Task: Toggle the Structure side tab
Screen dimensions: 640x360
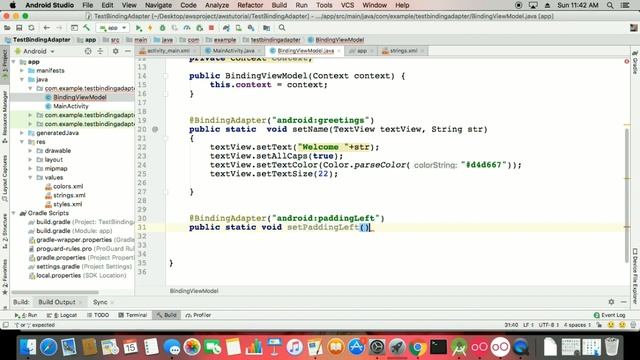Action: coord(5,231)
